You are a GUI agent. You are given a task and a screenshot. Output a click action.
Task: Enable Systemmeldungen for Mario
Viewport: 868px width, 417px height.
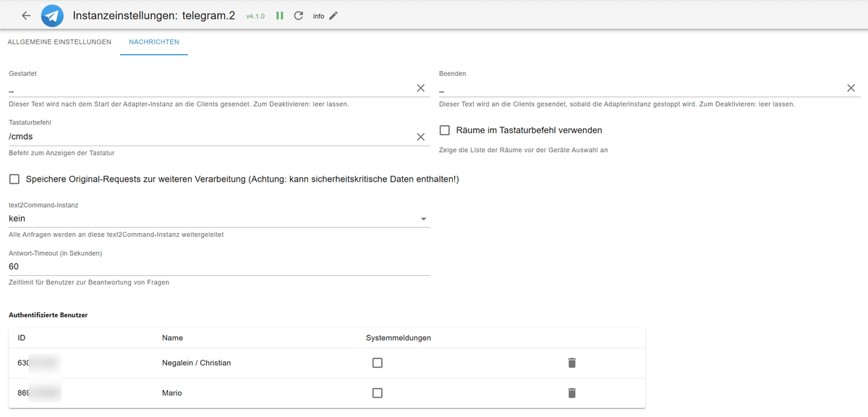(377, 392)
